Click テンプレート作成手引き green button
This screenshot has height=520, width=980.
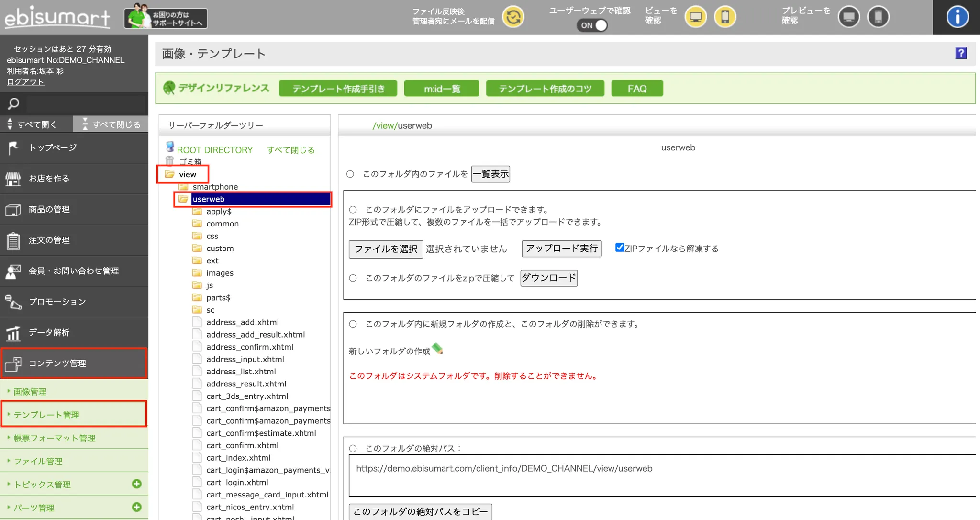[x=338, y=89]
